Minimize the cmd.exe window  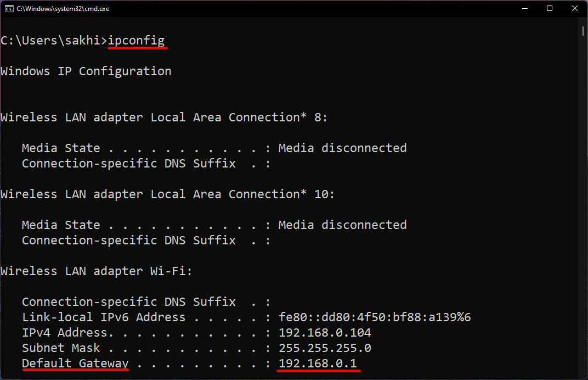[x=524, y=9]
